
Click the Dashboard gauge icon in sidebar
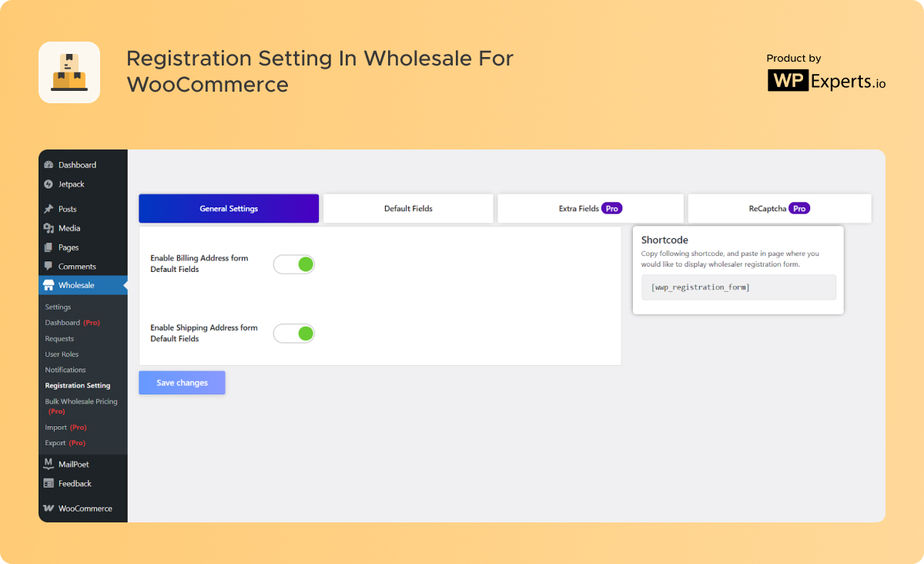pyautogui.click(x=49, y=165)
